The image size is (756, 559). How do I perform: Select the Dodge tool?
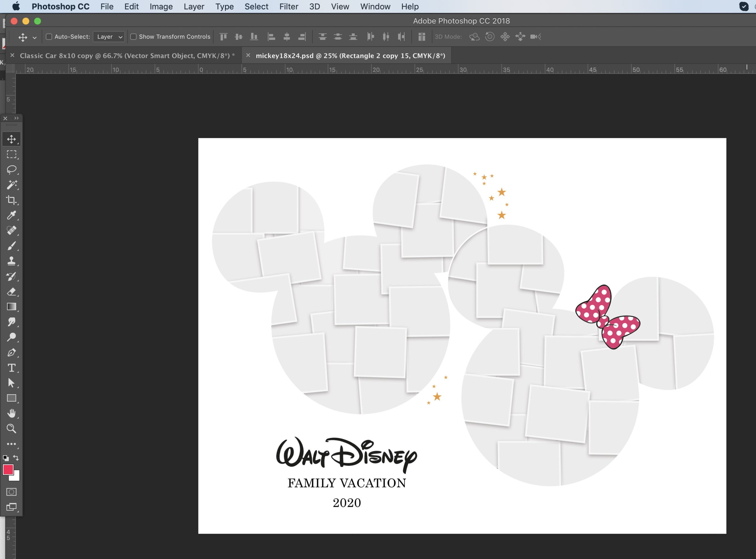(x=12, y=337)
